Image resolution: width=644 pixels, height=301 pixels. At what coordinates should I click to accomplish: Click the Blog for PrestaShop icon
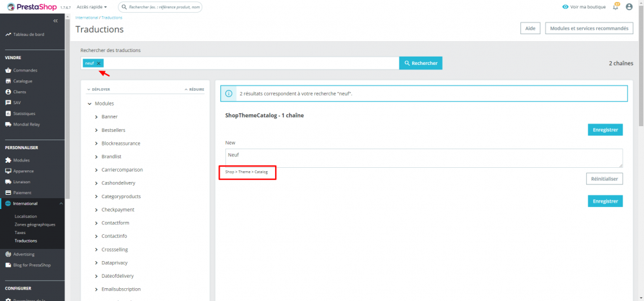coord(8,265)
